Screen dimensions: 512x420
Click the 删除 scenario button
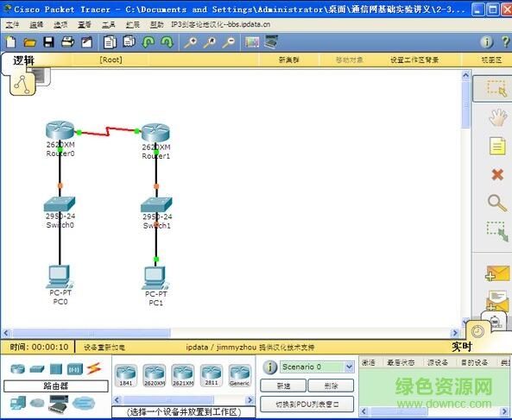[331, 386]
